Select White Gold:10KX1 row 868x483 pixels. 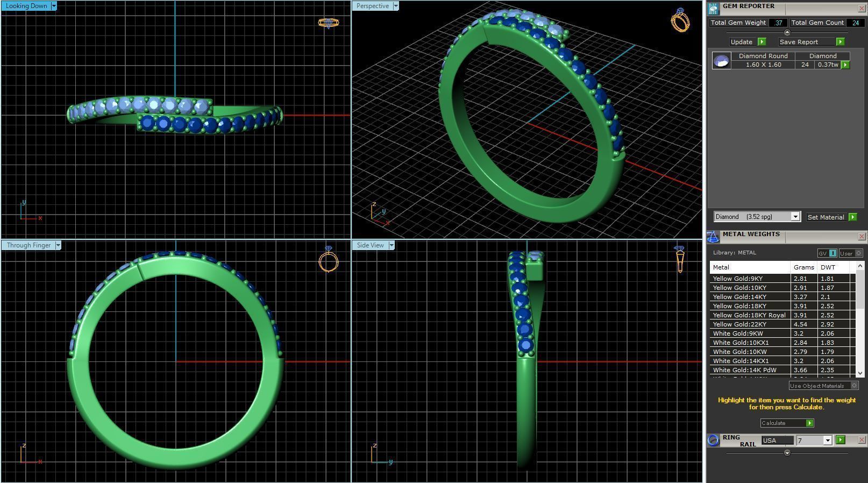click(782, 343)
